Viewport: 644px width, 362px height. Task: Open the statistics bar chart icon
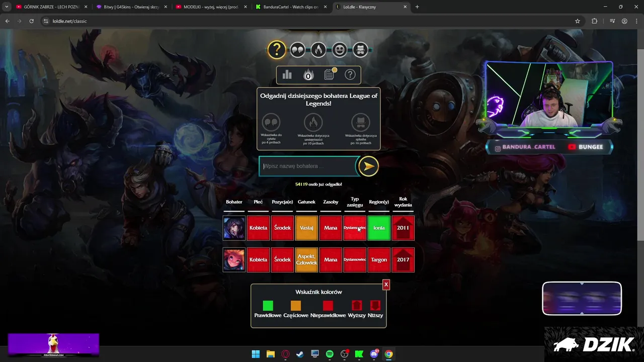tap(287, 75)
